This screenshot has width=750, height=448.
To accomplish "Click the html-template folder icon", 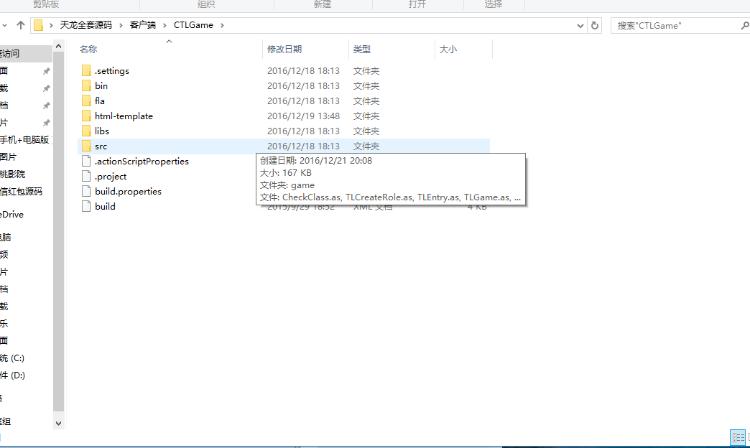I will [86, 116].
